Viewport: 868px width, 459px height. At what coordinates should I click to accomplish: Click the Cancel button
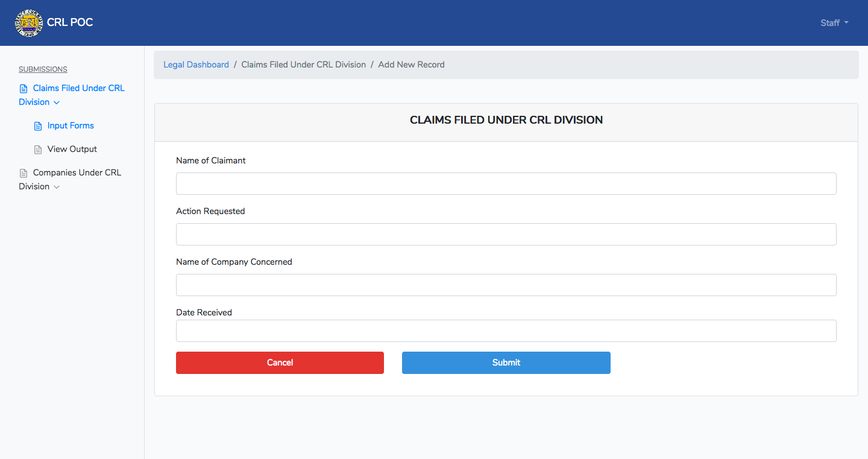(x=280, y=362)
